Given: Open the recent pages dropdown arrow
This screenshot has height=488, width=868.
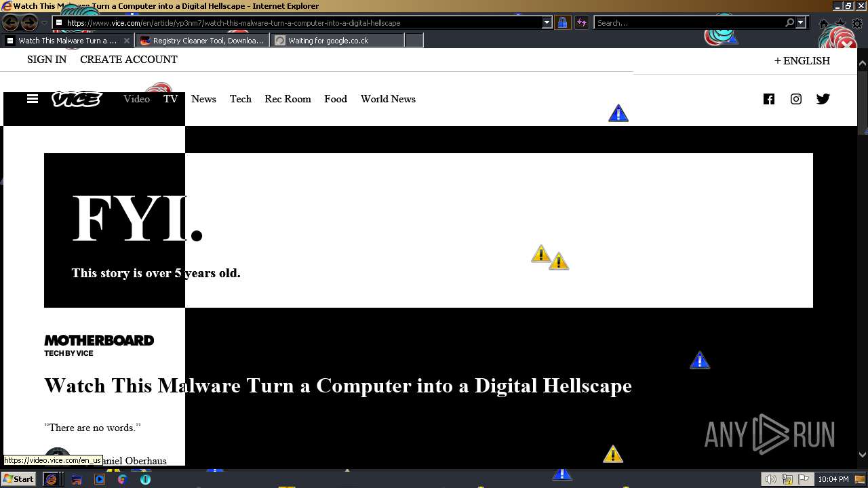Looking at the screenshot, I should (44, 22).
